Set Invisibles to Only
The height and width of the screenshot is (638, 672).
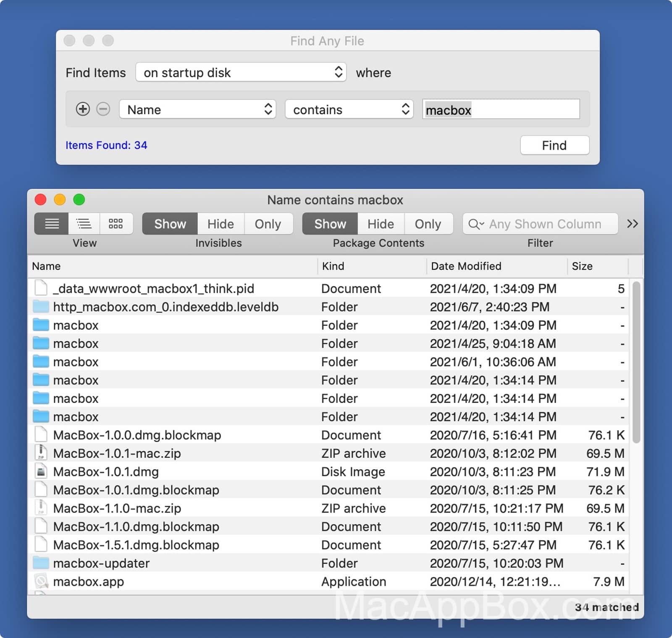tap(268, 224)
